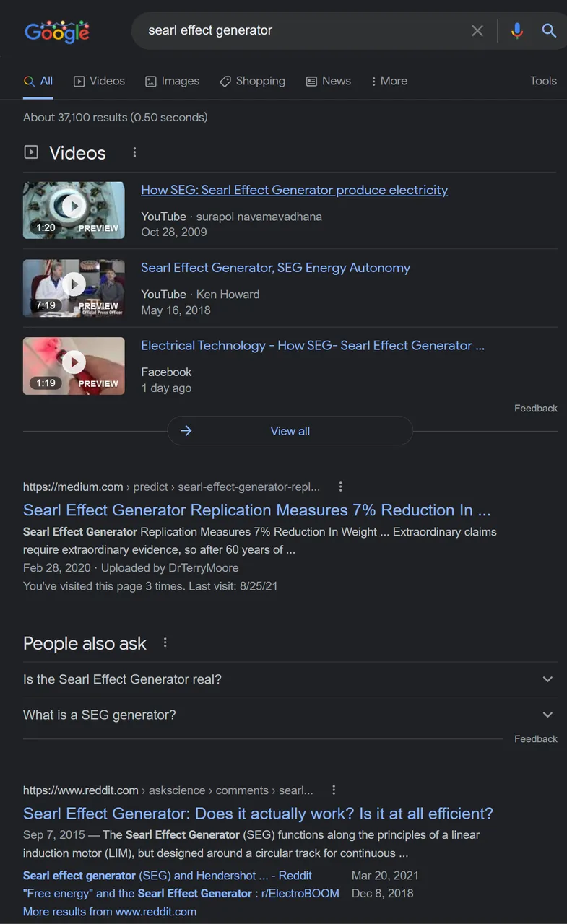Image resolution: width=567 pixels, height=924 pixels.
Task: Expand 'Is the Searl Effect Generator real?'
Action: point(290,679)
